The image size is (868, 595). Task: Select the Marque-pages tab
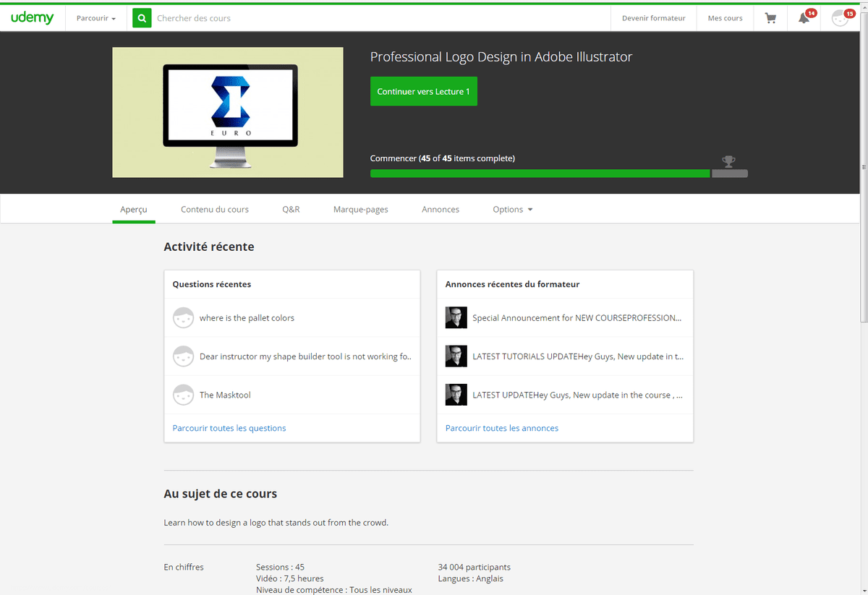tap(360, 210)
